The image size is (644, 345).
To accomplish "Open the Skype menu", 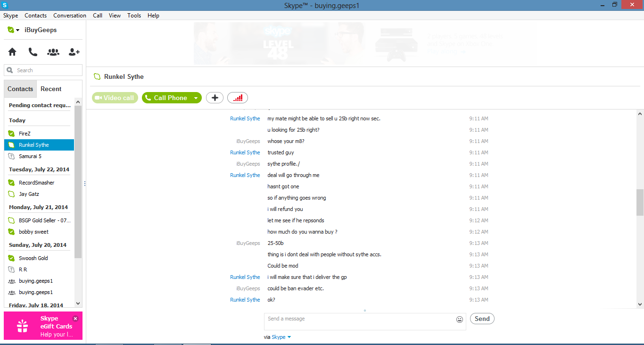I will 11,16.
